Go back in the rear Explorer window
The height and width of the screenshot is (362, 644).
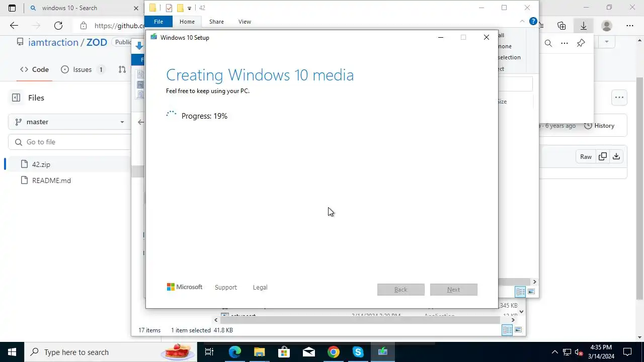pyautogui.click(x=140, y=122)
